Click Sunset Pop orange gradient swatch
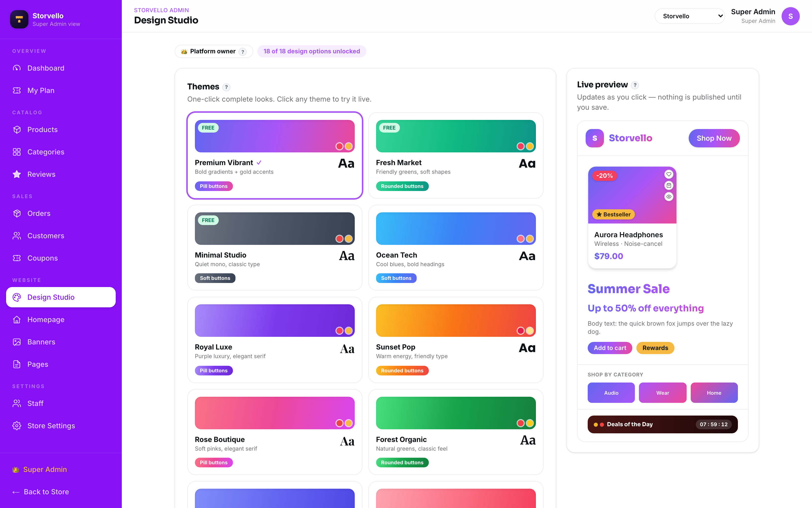The height and width of the screenshot is (508, 812). click(x=456, y=321)
